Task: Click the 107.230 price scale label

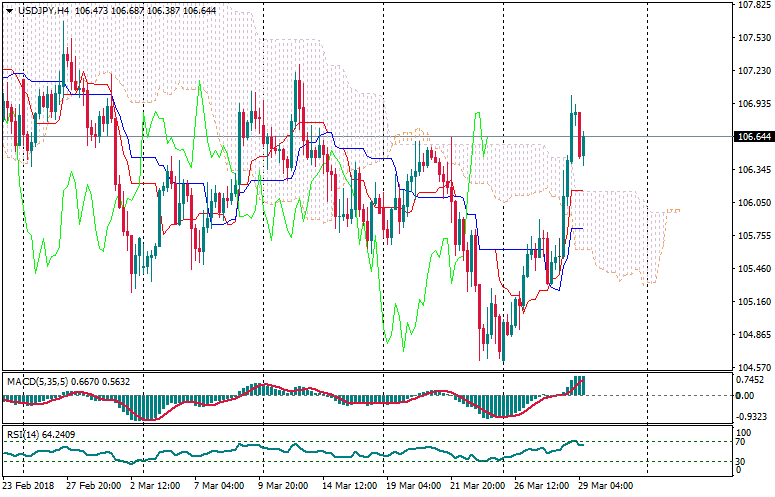Action: pyautogui.click(x=751, y=71)
